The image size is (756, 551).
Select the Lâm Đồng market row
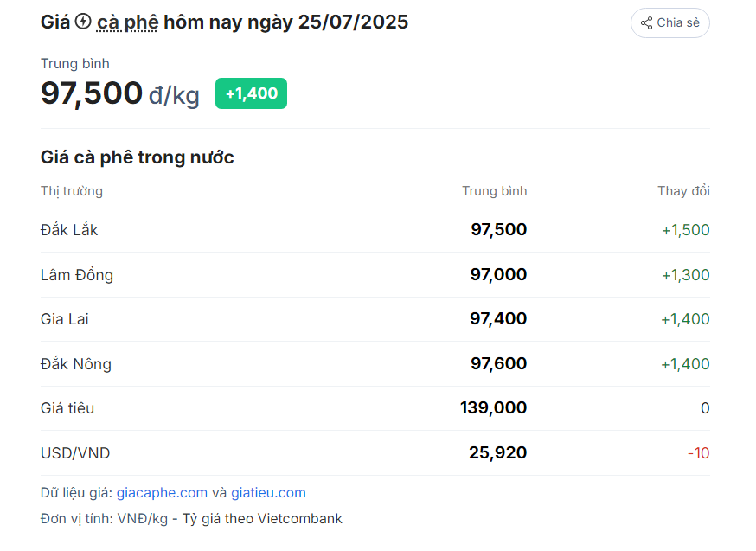(x=375, y=275)
